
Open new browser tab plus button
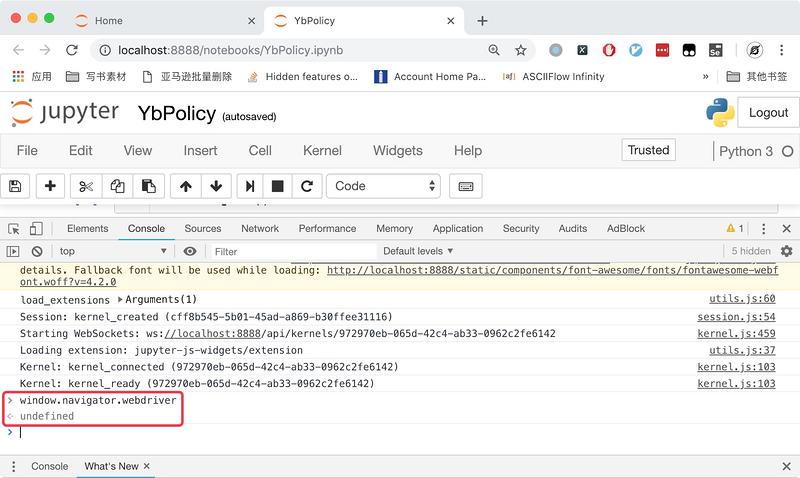482,21
